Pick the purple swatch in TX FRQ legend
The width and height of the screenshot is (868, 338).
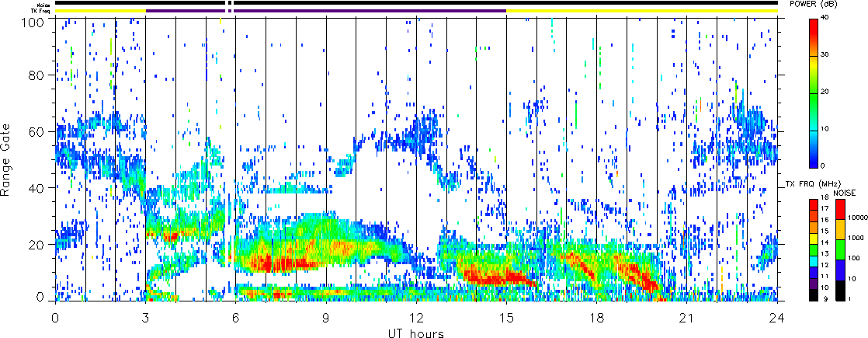[813, 284]
